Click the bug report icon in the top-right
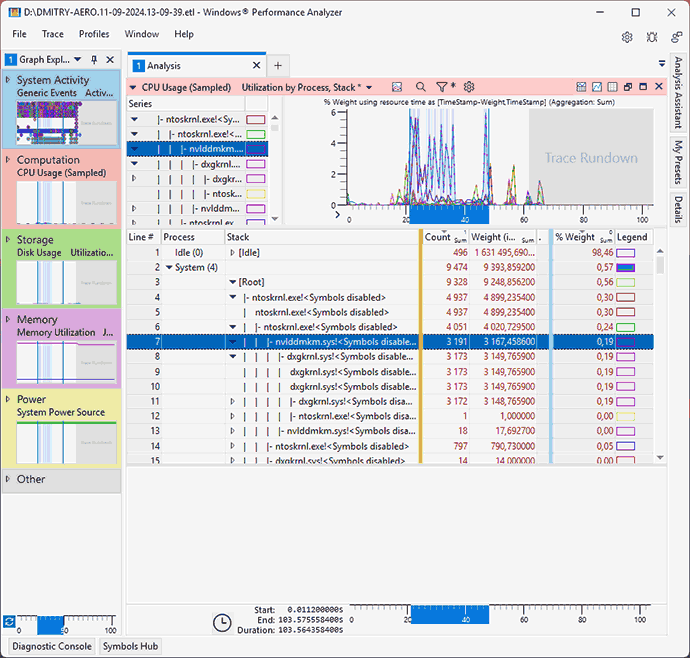Viewport: 690px width, 658px height. point(652,37)
